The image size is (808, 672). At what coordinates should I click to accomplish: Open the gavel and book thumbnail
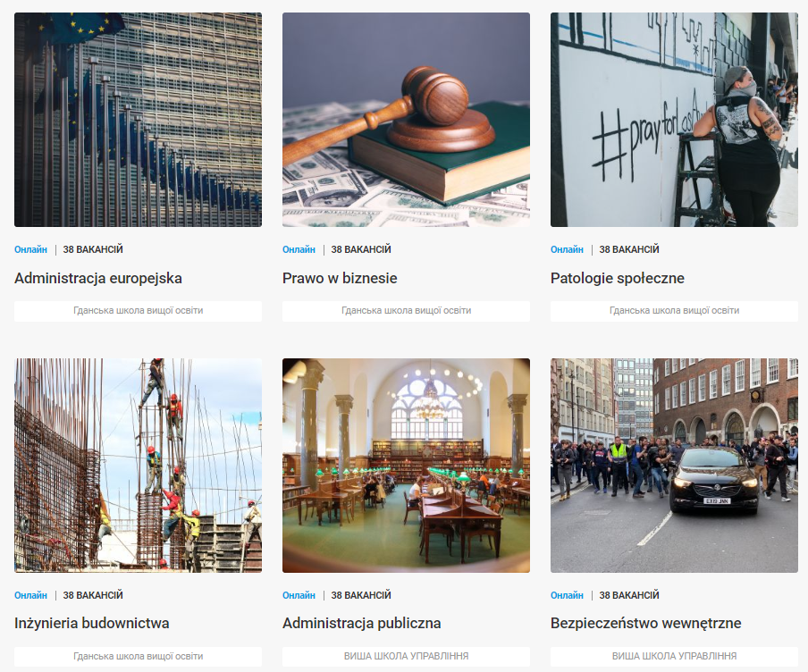coord(406,120)
